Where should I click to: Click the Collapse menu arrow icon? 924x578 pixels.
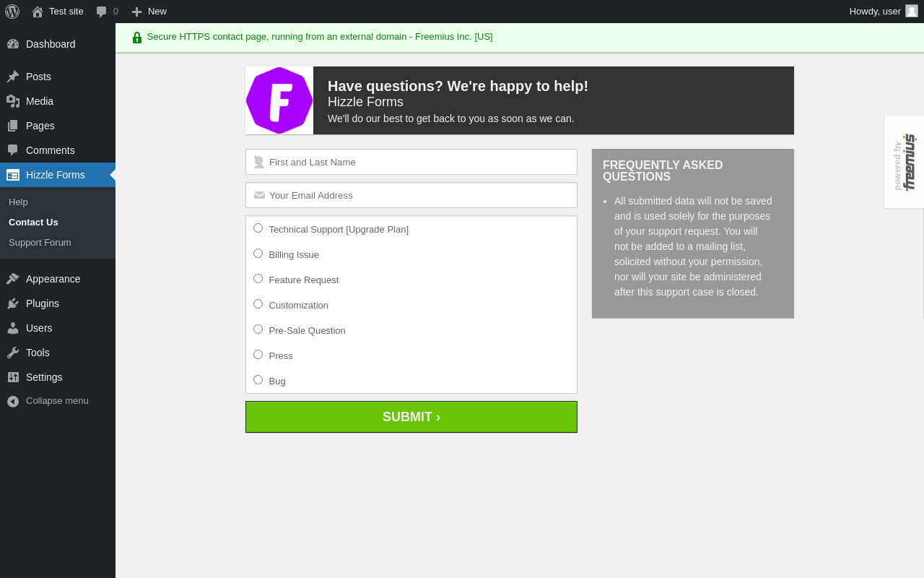point(13,401)
